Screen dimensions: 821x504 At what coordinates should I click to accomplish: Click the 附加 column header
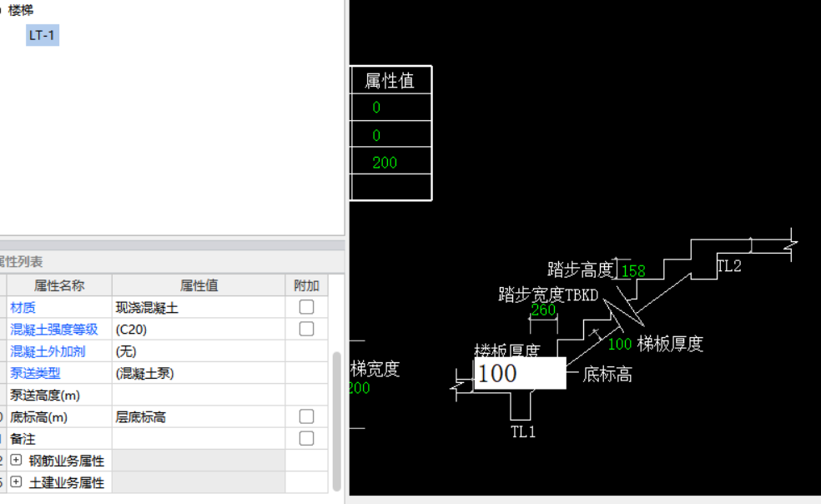click(307, 285)
